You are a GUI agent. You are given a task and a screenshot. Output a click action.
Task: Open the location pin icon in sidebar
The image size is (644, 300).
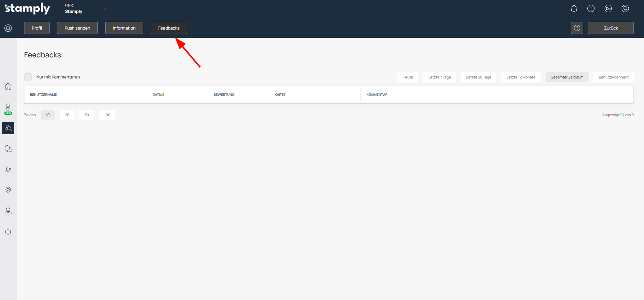click(8, 190)
